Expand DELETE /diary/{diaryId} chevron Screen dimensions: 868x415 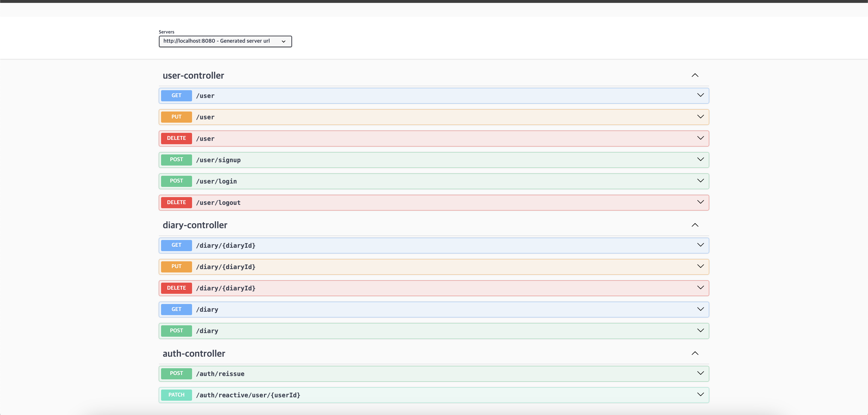pos(700,288)
